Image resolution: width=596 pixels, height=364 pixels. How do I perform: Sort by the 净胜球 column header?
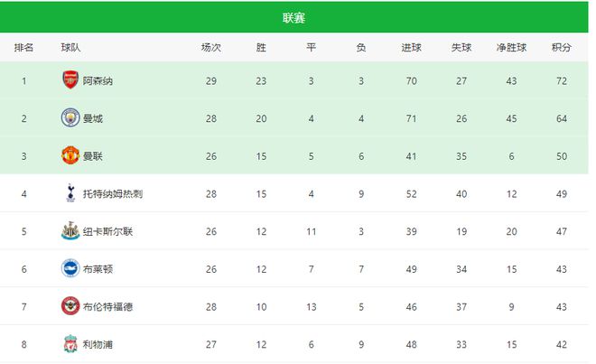pos(511,47)
